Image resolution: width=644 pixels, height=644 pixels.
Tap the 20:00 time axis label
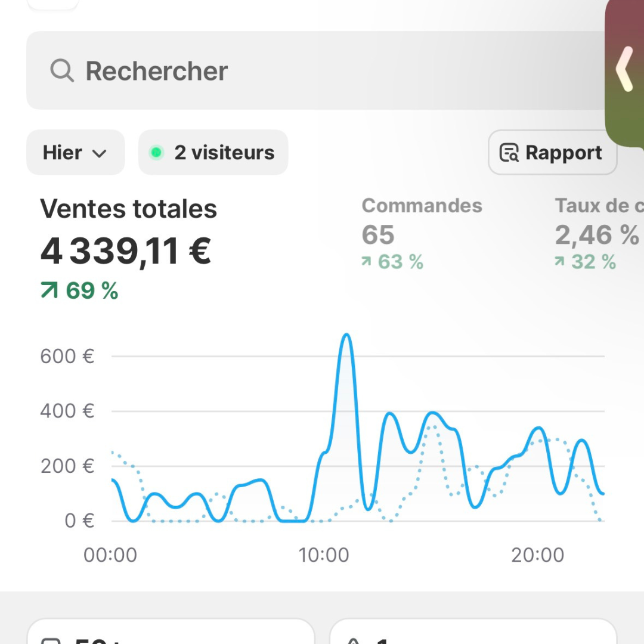tap(537, 555)
